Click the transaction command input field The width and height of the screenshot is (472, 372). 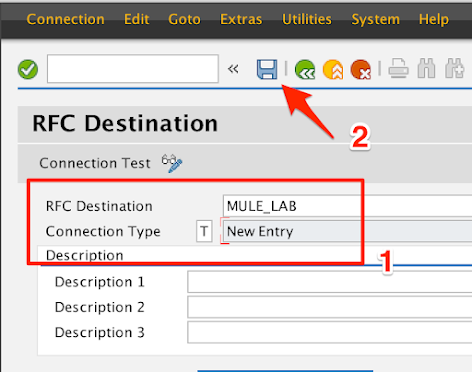133,69
